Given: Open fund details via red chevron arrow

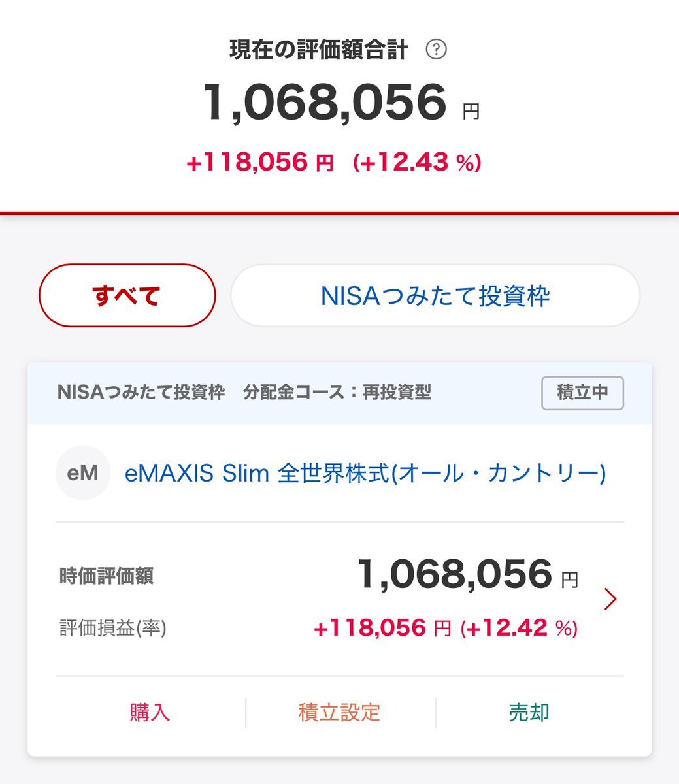Looking at the screenshot, I should click(x=610, y=598).
